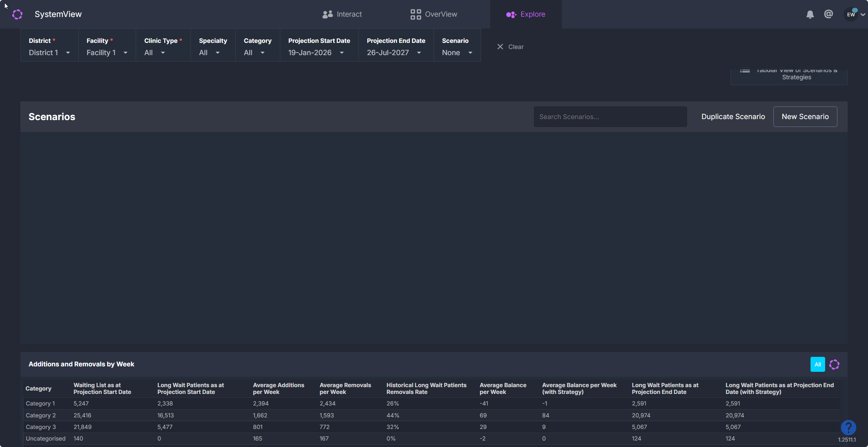Switch to the Interact tab
The image size is (868, 447).
[x=342, y=14]
